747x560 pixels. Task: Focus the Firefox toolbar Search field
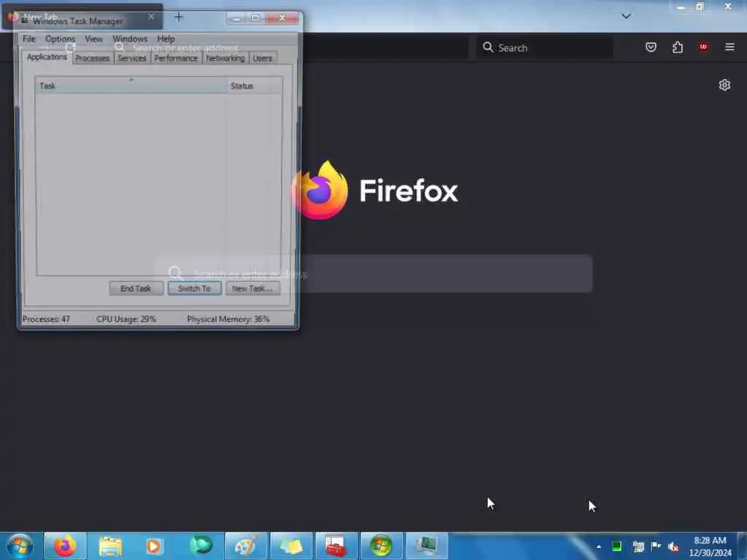pos(544,47)
